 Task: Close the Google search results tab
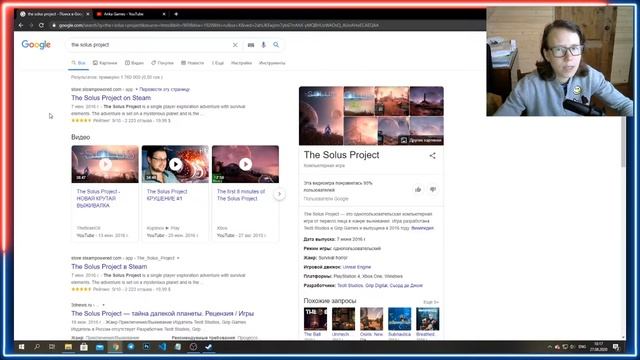88,14
